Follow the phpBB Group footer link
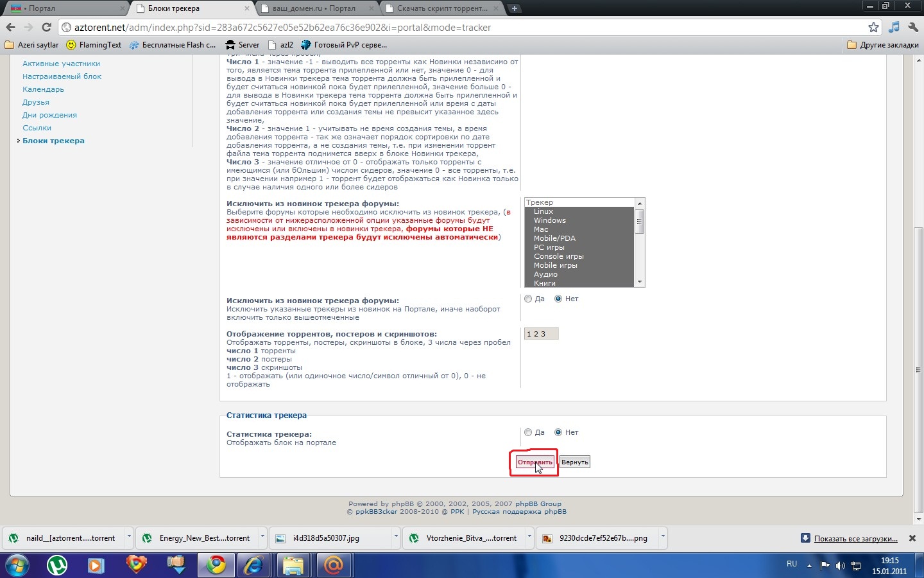924x578 pixels. 538,504
